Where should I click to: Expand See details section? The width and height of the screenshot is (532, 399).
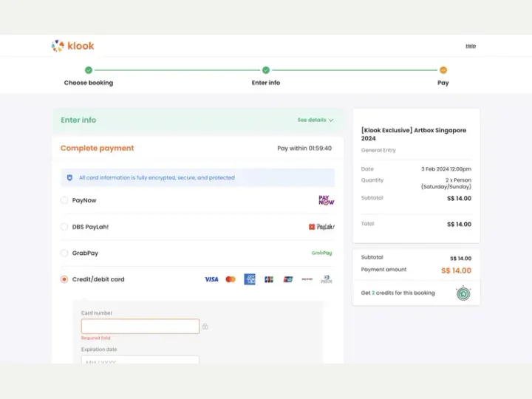coord(316,120)
